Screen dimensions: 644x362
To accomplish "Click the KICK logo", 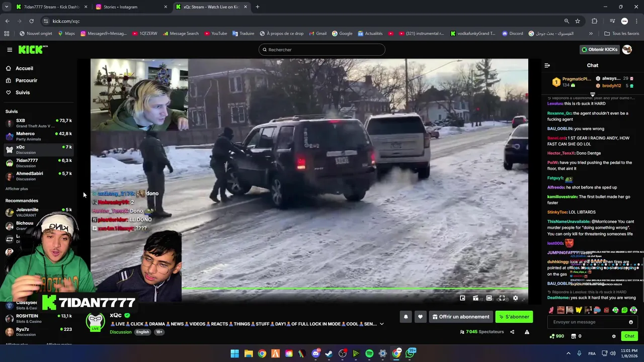I will (33, 49).
